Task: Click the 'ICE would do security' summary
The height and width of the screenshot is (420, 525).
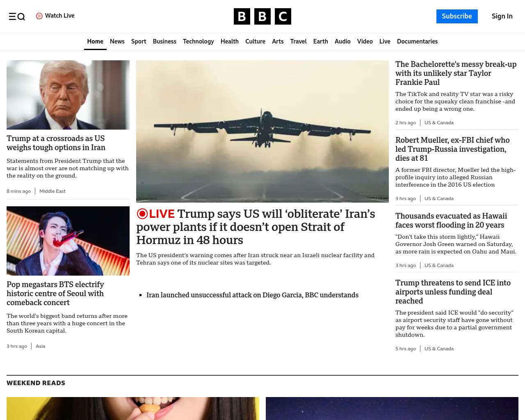Action: (x=454, y=324)
